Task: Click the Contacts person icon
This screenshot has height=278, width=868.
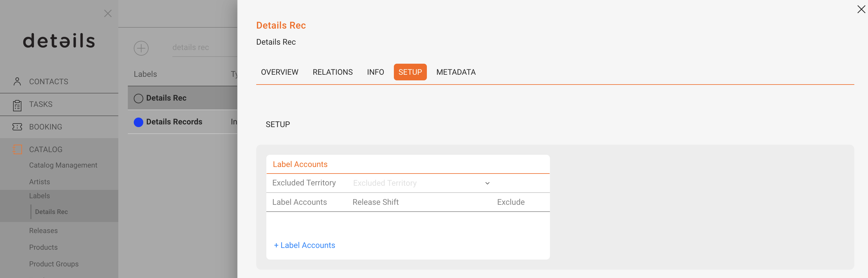Action: point(17,81)
